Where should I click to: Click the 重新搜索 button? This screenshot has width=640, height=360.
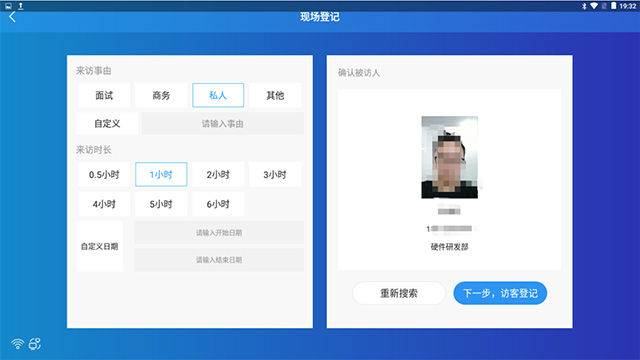pos(399,293)
